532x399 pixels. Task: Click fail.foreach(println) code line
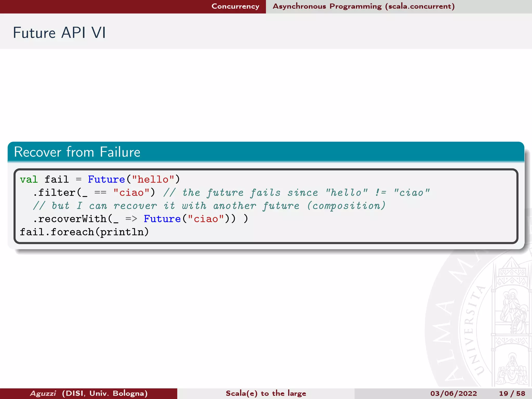point(84,232)
